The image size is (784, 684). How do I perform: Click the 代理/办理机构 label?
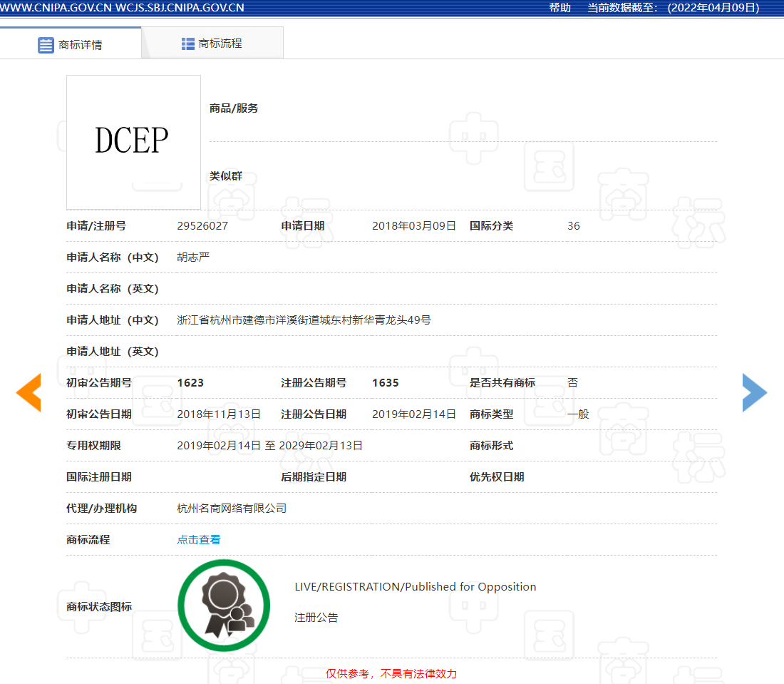pyautogui.click(x=101, y=509)
